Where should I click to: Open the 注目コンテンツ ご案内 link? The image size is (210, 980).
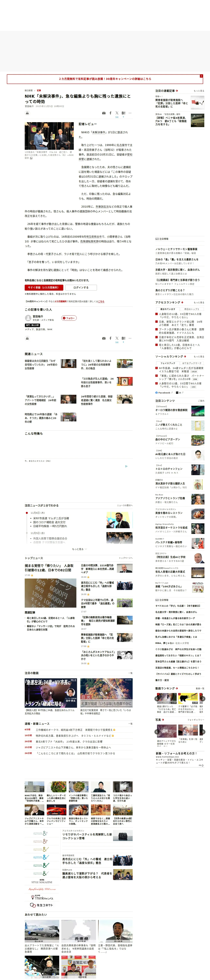point(201,401)
